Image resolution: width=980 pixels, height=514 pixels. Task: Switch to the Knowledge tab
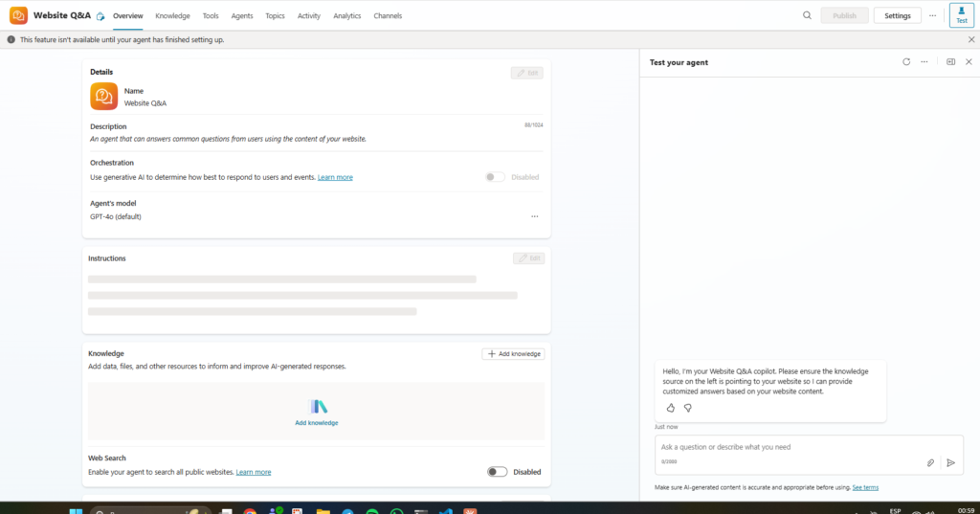172,16
